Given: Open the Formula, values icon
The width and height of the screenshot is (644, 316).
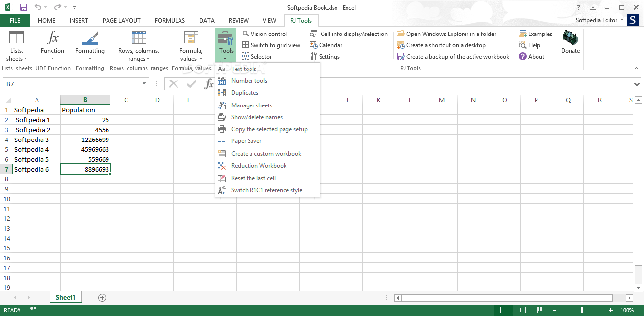Looking at the screenshot, I should pyautogui.click(x=191, y=38).
